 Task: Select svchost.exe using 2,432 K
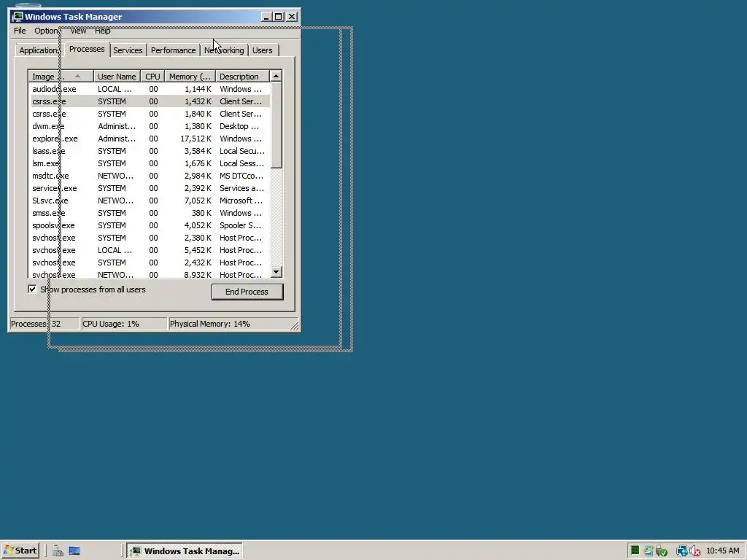pyautogui.click(x=149, y=262)
